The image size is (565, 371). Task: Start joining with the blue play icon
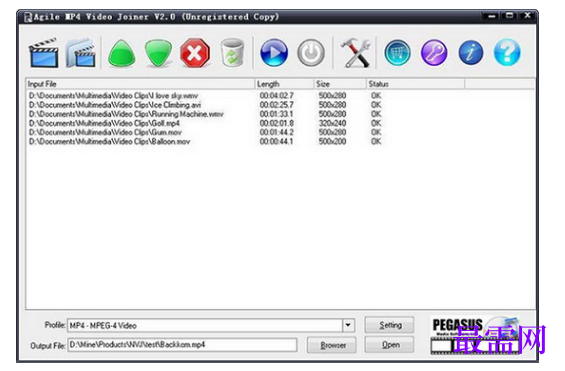[274, 53]
